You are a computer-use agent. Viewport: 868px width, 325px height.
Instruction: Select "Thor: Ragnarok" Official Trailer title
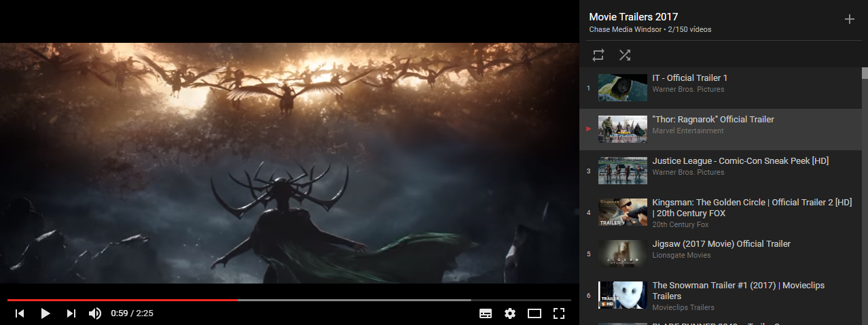pos(713,120)
